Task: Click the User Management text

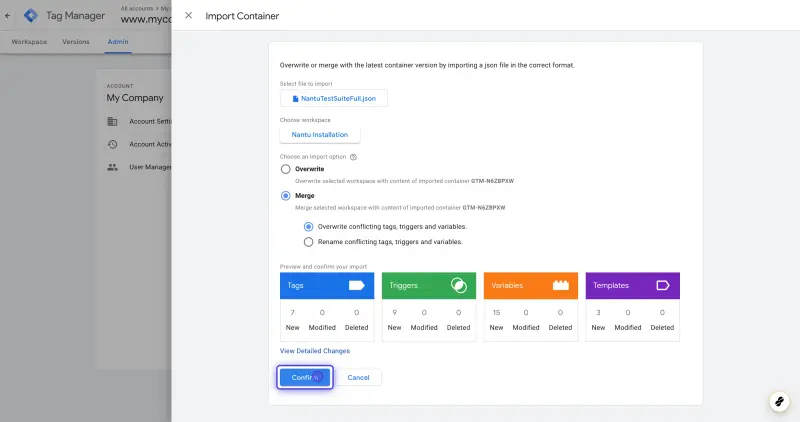Action: (x=150, y=167)
